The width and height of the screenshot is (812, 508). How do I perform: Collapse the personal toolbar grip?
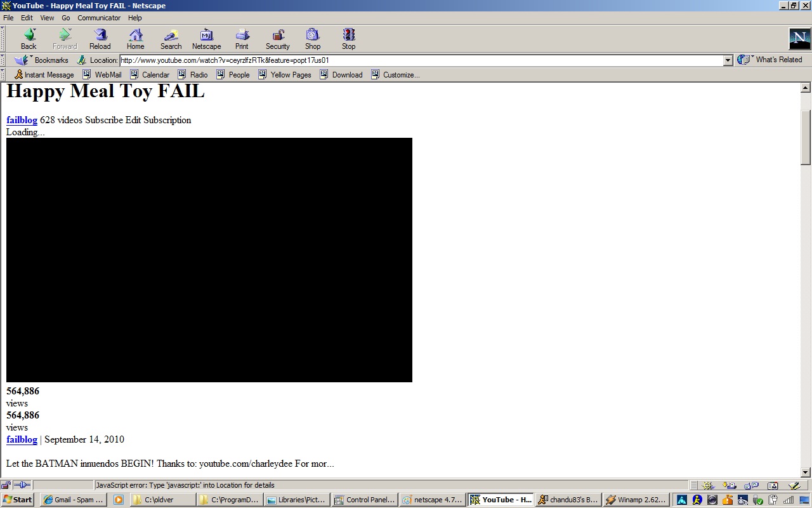tap(3, 75)
